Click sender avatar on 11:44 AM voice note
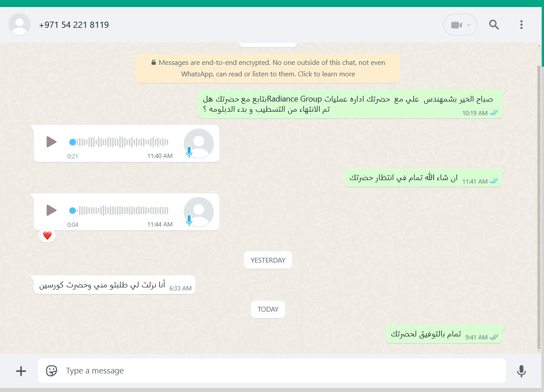 [x=199, y=212]
